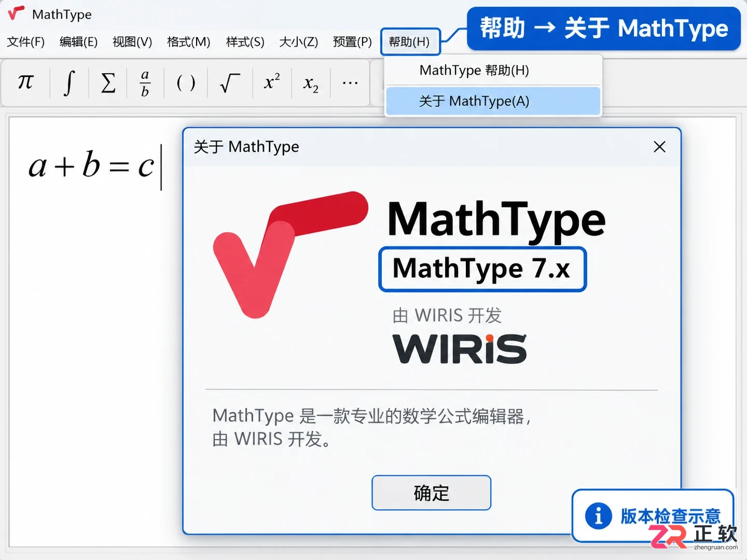Open the 视图(V) menu
Image resolution: width=747 pixels, height=560 pixels.
coord(132,42)
